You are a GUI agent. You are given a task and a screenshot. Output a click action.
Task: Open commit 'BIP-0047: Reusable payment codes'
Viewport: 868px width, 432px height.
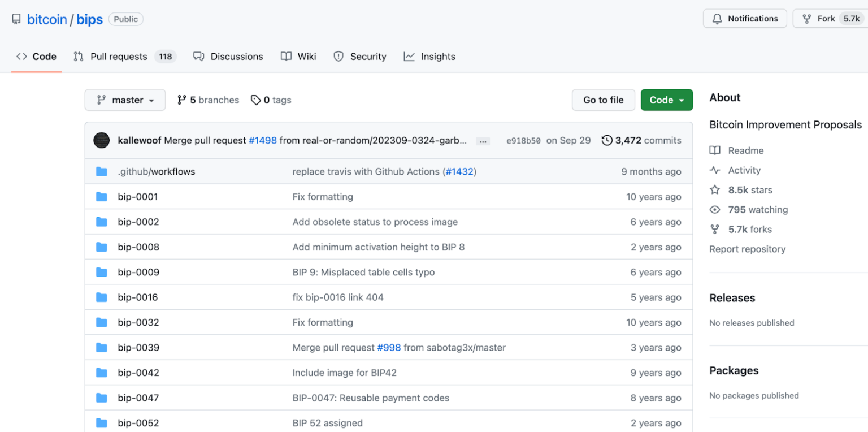(x=371, y=398)
